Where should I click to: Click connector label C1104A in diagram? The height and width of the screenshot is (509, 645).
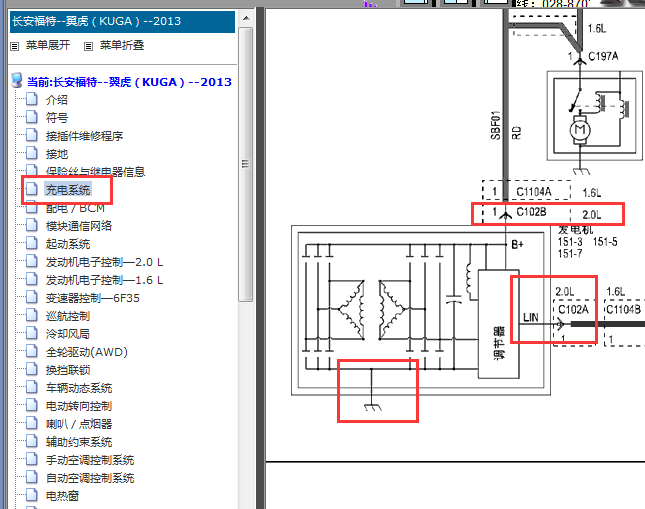(534, 192)
